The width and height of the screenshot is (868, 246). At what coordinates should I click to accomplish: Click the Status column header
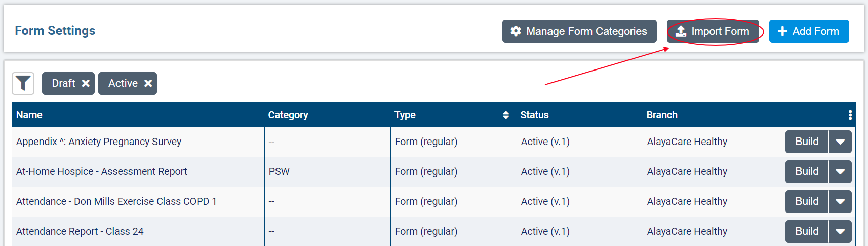pos(534,115)
